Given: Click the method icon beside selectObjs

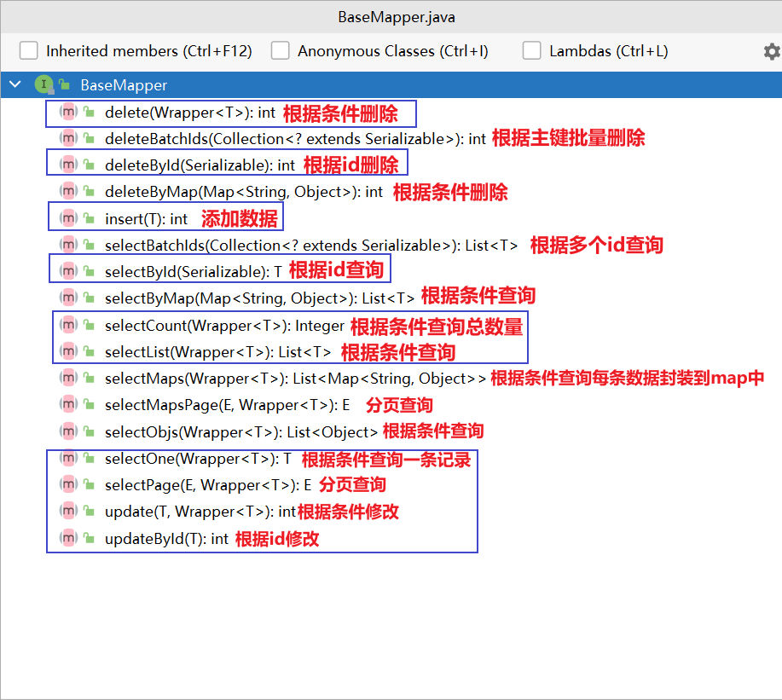Looking at the screenshot, I should tap(68, 431).
